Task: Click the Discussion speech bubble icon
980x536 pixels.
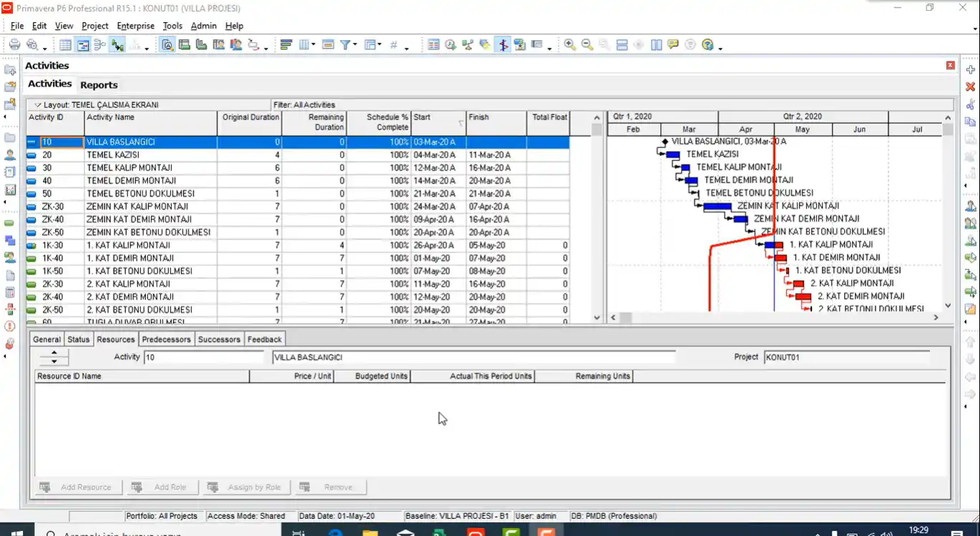Action: 673,45
